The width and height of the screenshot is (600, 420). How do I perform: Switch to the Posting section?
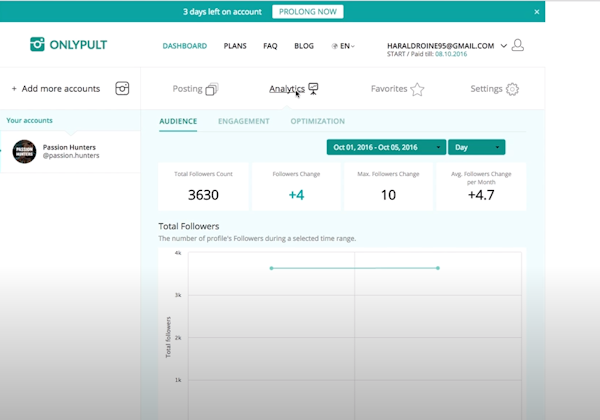click(187, 89)
